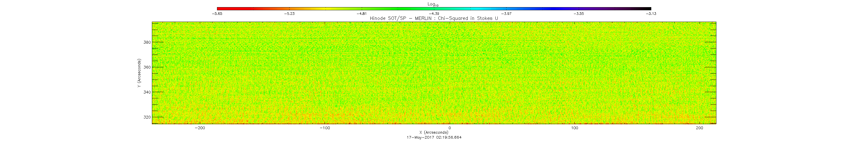
Task: Select the -3.13 colorbar value
Action: [x=651, y=14]
